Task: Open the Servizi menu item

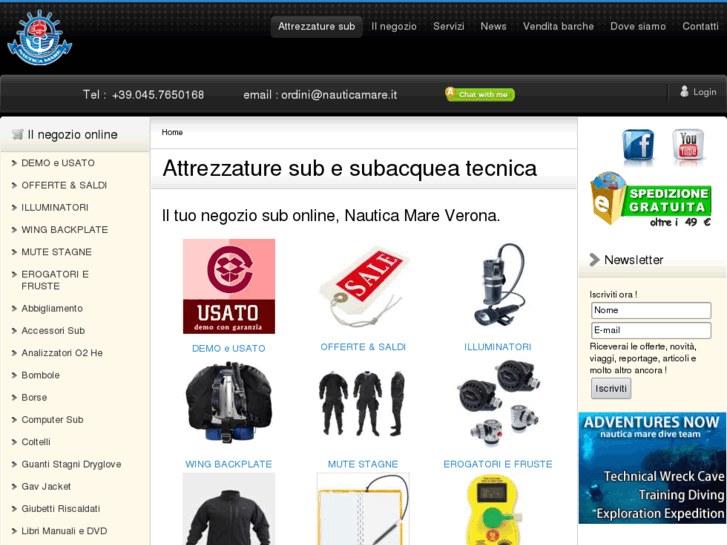Action: tap(448, 26)
